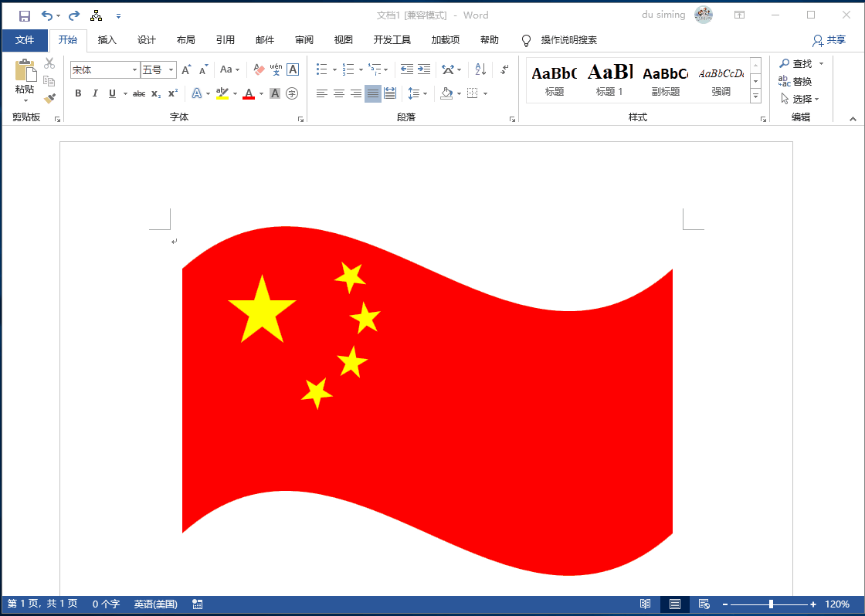Increase paragraph indent
This screenshot has height=616, width=865.
424,69
